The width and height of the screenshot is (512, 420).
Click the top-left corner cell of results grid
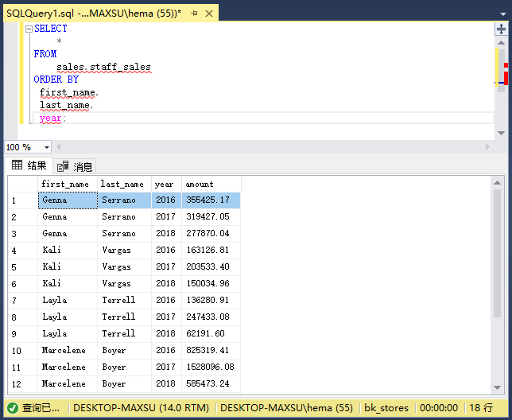[x=23, y=185]
